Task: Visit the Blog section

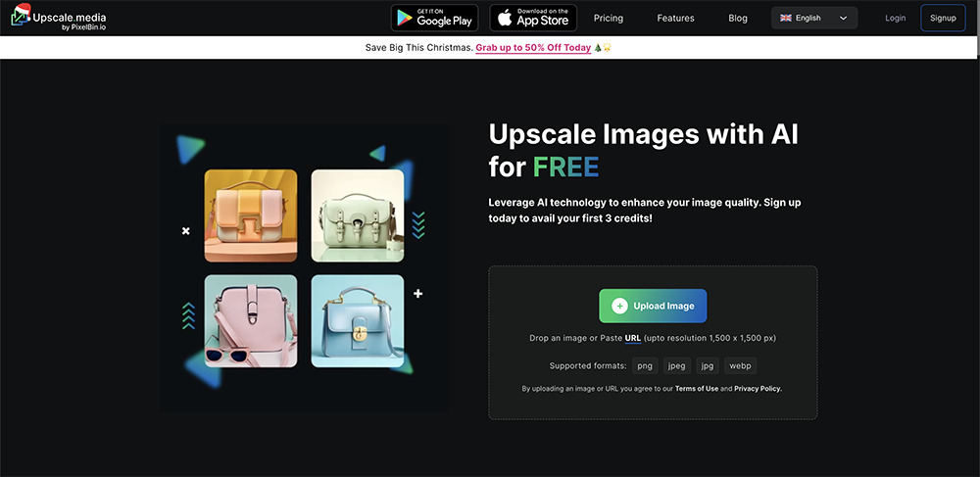Action: [738, 18]
